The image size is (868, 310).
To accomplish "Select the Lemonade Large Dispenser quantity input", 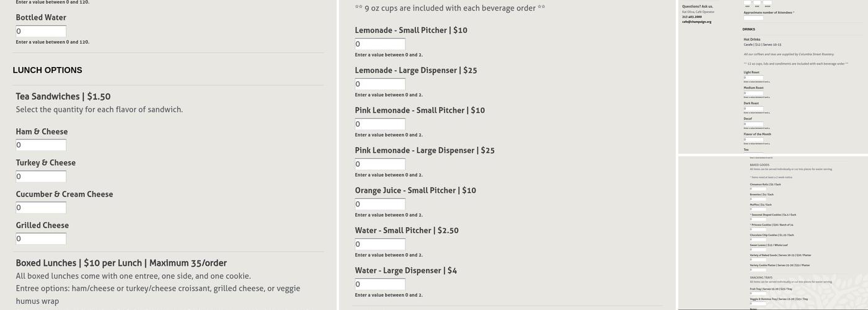I will pos(380,84).
